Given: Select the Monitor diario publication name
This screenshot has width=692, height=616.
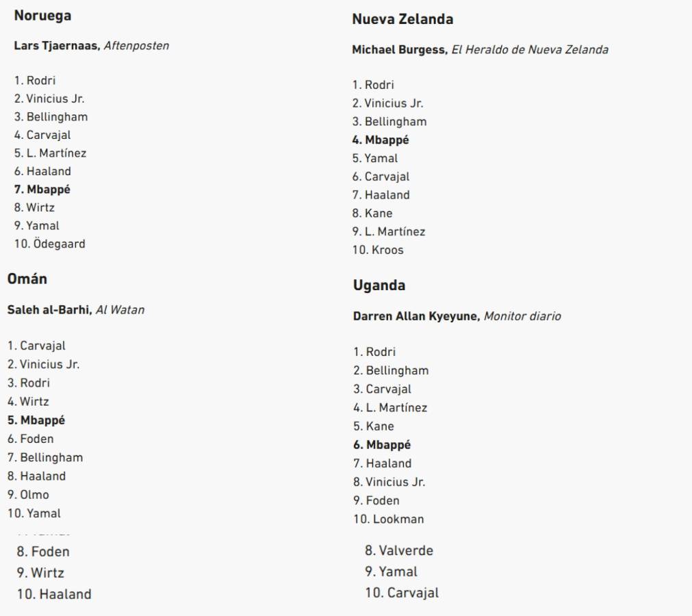Looking at the screenshot, I should pos(522,316).
